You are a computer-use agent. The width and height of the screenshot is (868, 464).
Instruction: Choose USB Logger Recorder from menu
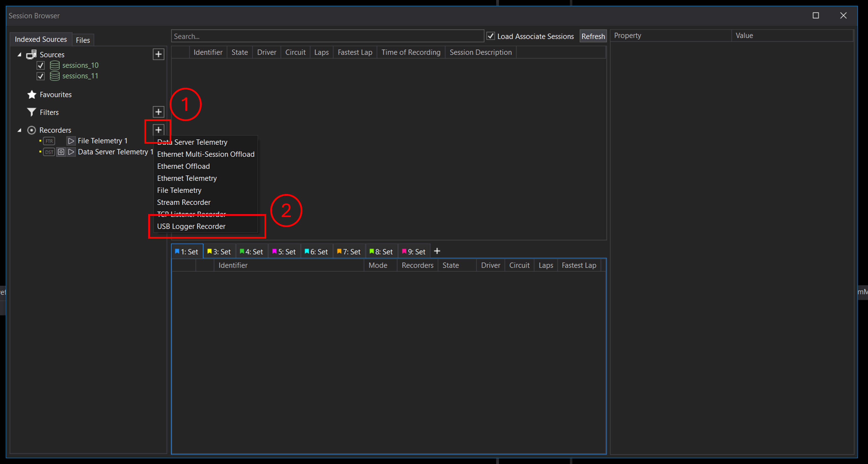[191, 226]
